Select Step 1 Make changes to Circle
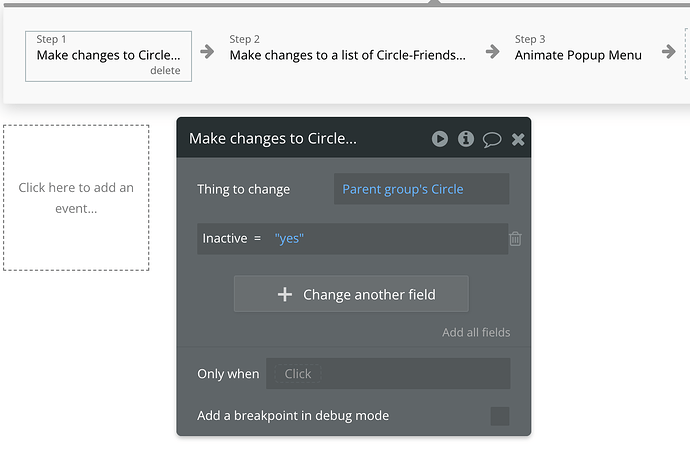 108,55
